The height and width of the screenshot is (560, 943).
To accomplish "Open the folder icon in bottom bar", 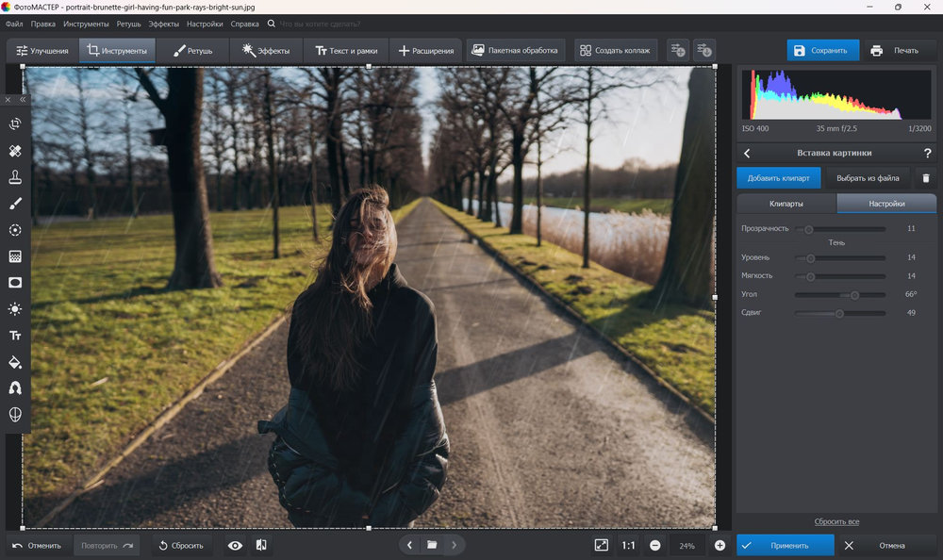I will click(x=432, y=545).
